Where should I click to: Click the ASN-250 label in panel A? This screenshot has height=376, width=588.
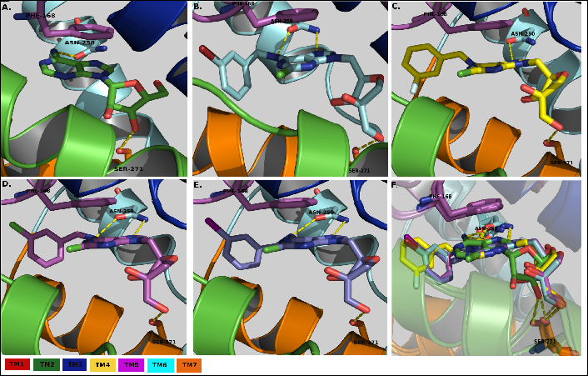click(x=79, y=42)
